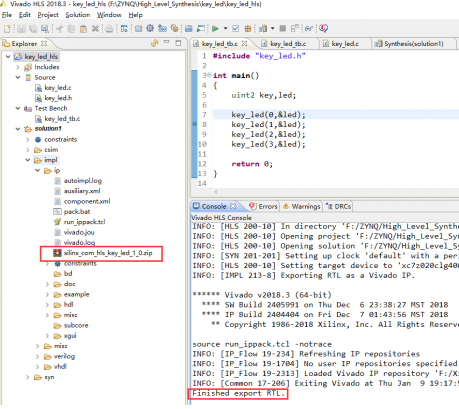Viewport: 459px width, 409px height.
Task: Switch to the Warnings tab
Action: point(302,206)
